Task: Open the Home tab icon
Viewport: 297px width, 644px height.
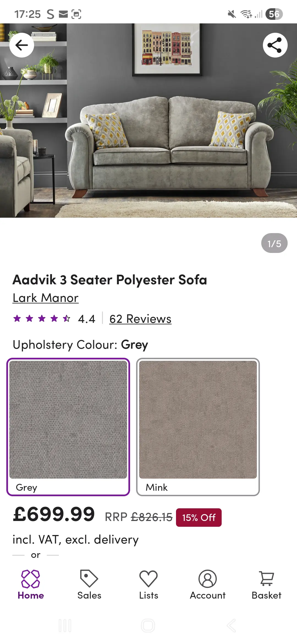Action: pyautogui.click(x=31, y=578)
